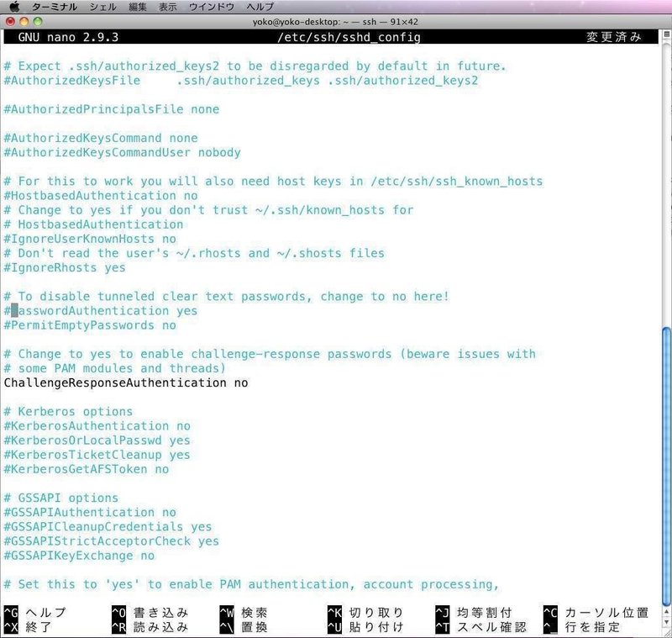Click the split-pane icon at top right
The width and height of the screenshot is (672, 638).
click(666, 34)
